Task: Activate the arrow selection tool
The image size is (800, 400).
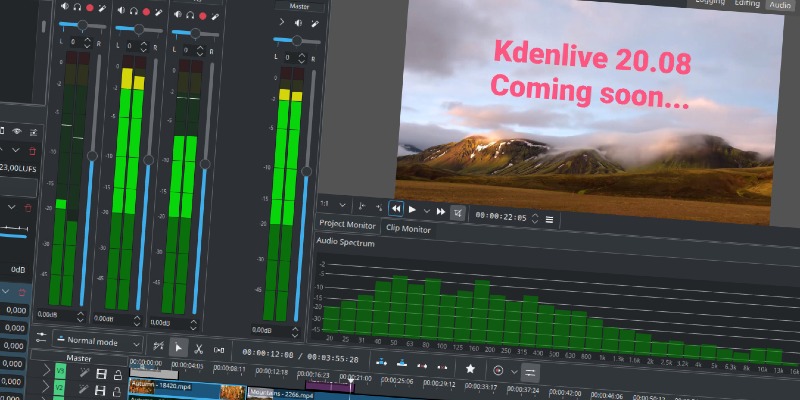Action: tap(178, 347)
